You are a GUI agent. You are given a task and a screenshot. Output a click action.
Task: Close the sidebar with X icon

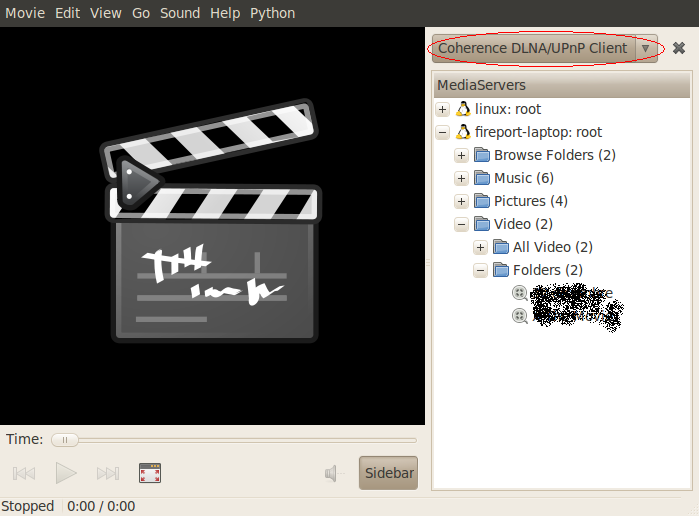[x=679, y=48]
